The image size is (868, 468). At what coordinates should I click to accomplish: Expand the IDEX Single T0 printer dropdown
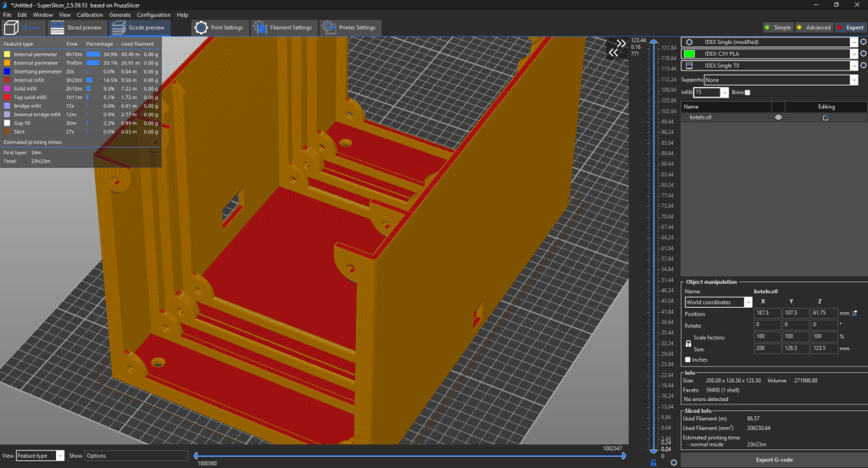pos(854,65)
